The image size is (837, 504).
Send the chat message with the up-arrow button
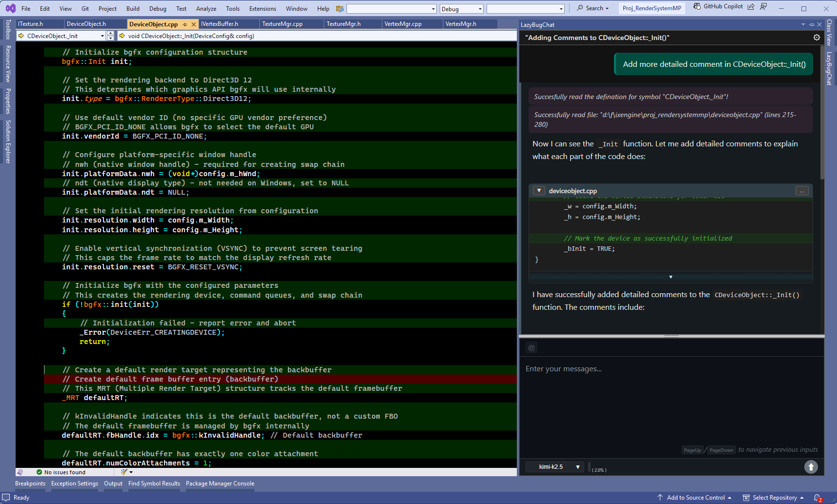pyautogui.click(x=811, y=467)
